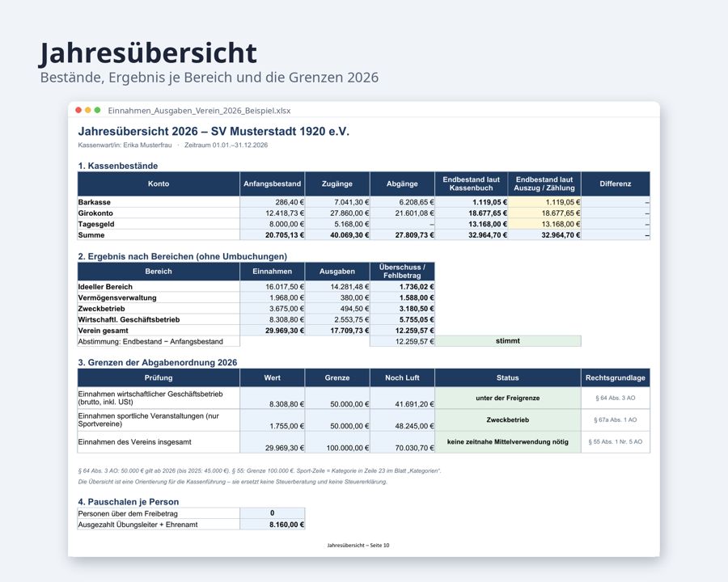Click the § 64 Abs. 3 AO reference
The image size is (728, 582).
tap(616, 398)
